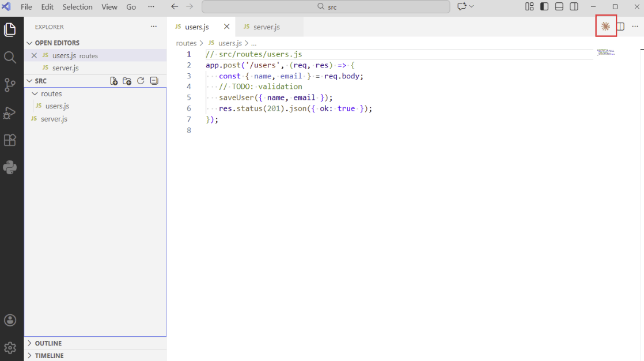Open the Extensions view
644x361 pixels.
10,140
